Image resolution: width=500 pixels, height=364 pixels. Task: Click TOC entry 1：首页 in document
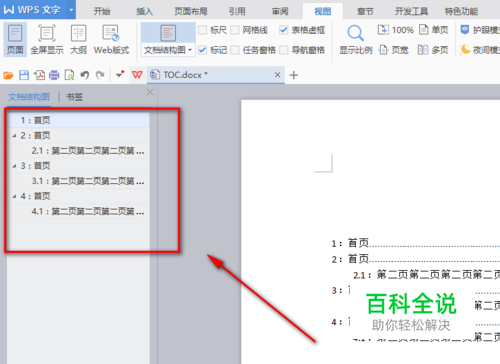[x=350, y=243]
